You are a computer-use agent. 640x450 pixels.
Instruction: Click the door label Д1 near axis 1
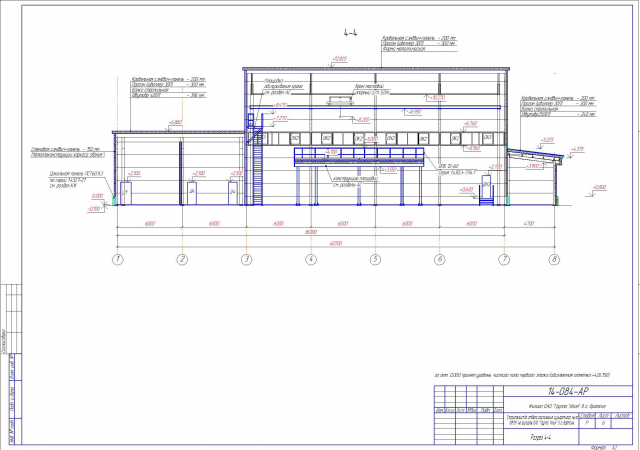tap(126, 192)
